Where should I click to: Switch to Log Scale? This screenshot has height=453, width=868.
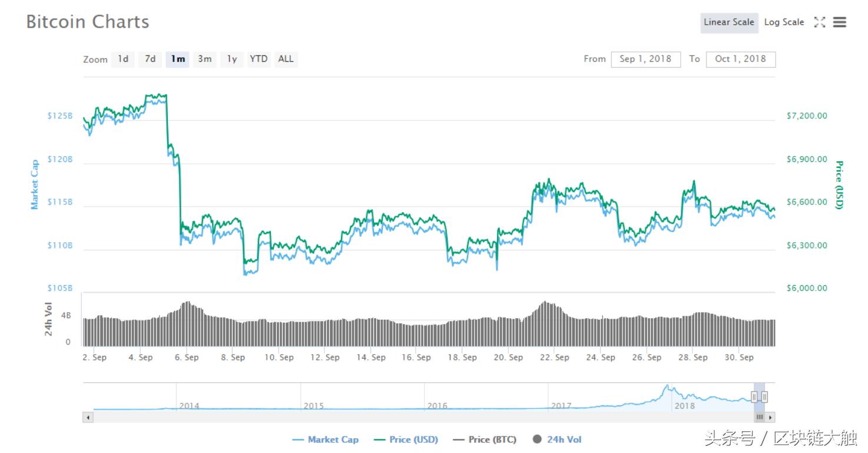pos(784,22)
